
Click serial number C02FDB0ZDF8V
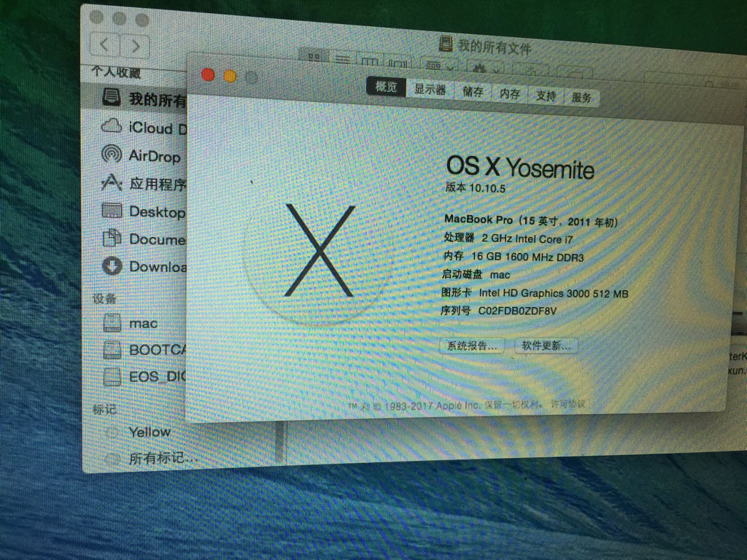[517, 311]
